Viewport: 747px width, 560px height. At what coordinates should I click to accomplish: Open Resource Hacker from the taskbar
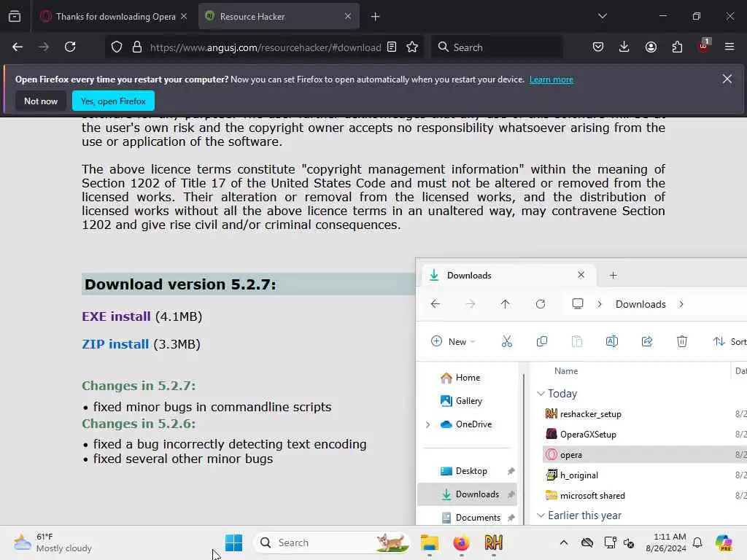click(x=494, y=542)
